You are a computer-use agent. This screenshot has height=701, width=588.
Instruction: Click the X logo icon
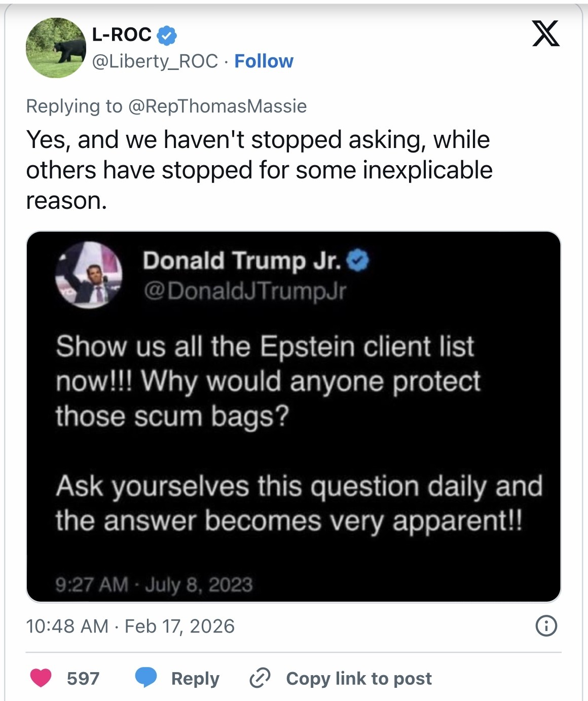tap(545, 33)
